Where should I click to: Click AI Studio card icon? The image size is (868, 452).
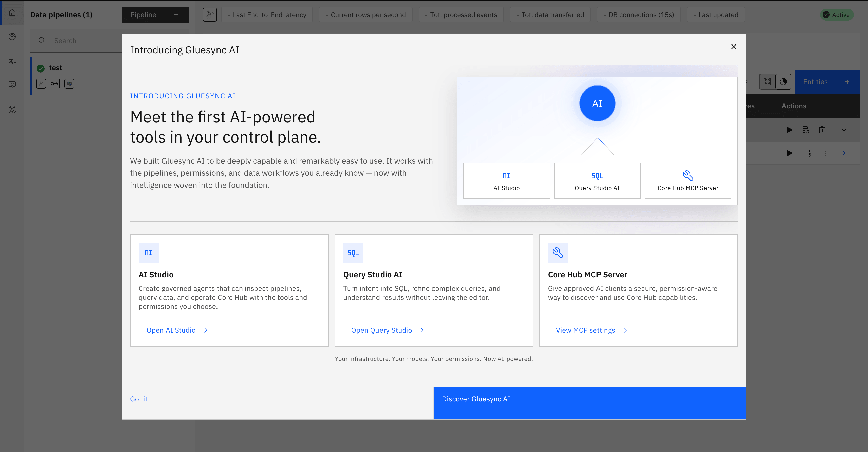tap(149, 253)
